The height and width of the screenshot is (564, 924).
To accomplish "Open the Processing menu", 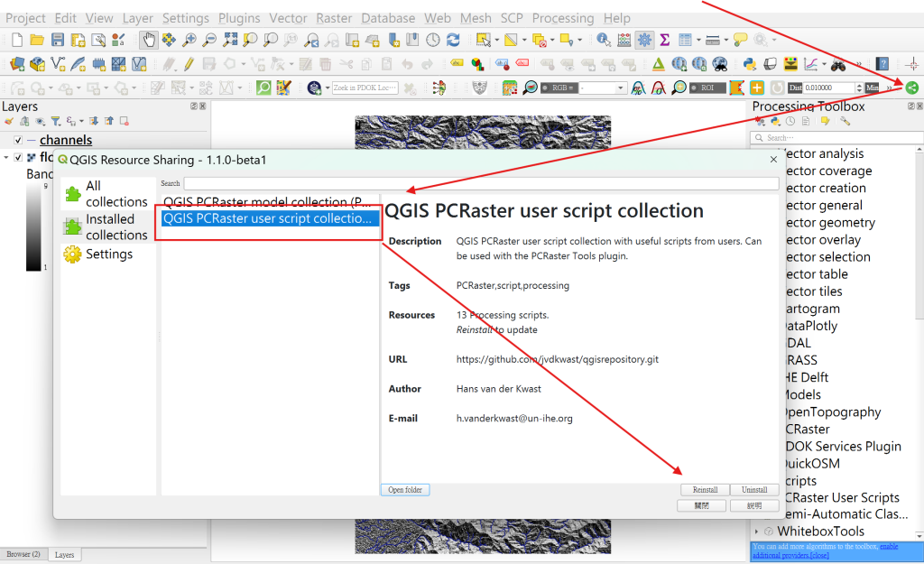I will tap(563, 18).
